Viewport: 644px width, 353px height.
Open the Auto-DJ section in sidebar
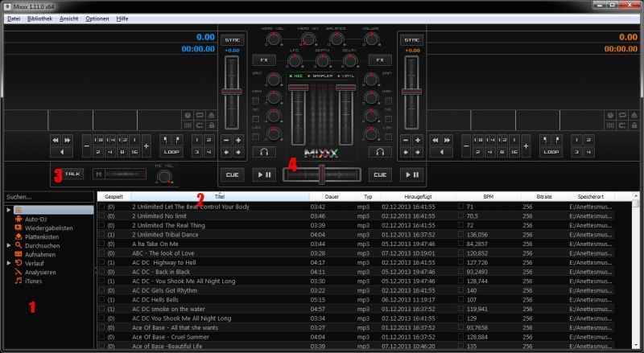point(35,220)
